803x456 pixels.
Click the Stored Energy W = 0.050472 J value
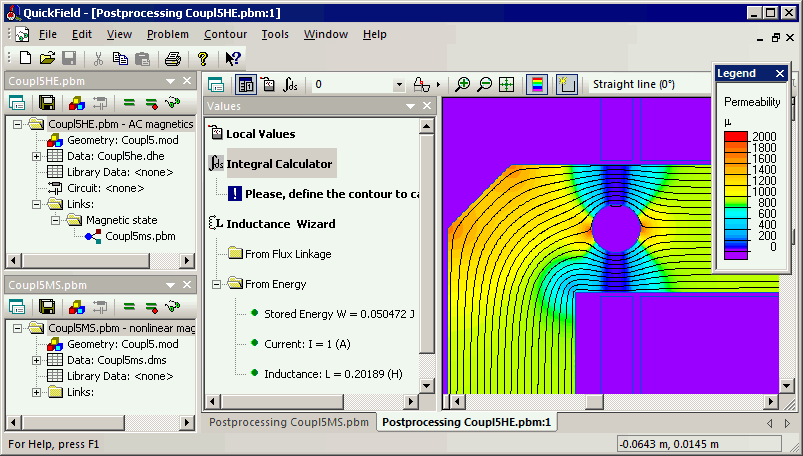pos(339,314)
